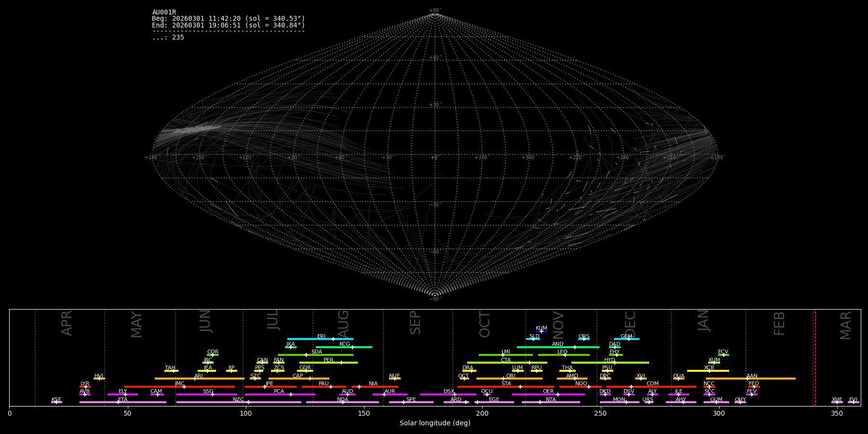
Task: Click the NOV month label
Action: coord(558,325)
